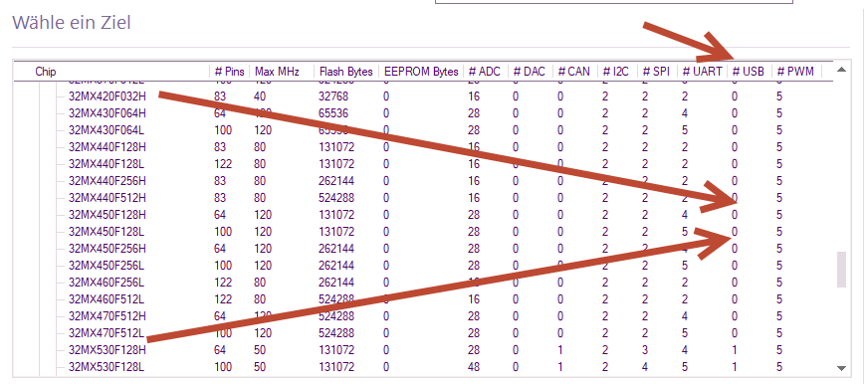Click pins value 122 of 32MX440F128L
The image size is (868, 384).
click(223, 164)
